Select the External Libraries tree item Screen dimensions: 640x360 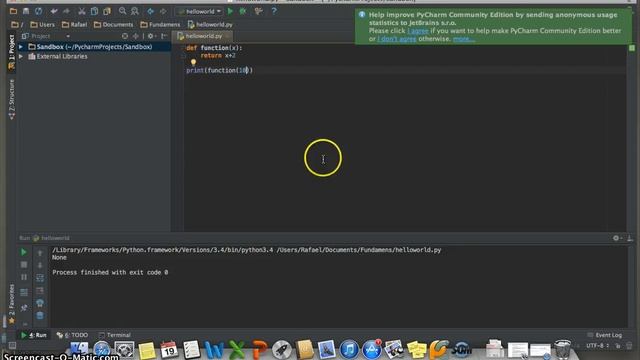(x=62, y=57)
